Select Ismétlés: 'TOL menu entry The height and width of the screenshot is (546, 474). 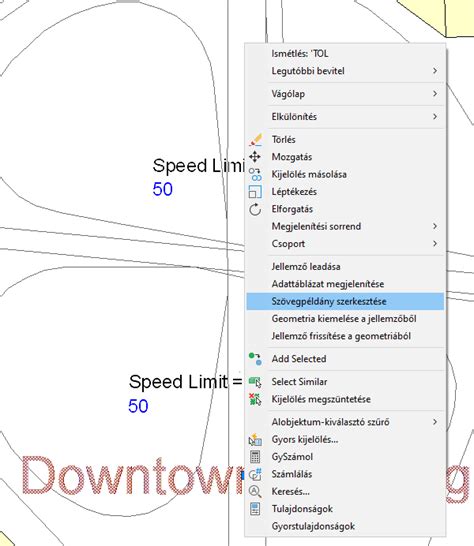pos(345,54)
